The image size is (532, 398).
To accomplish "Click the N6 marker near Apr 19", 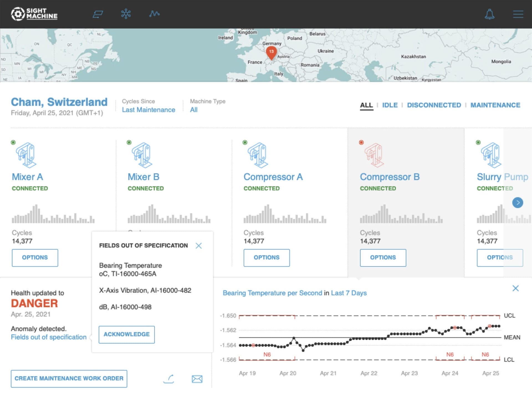I will [267, 355].
